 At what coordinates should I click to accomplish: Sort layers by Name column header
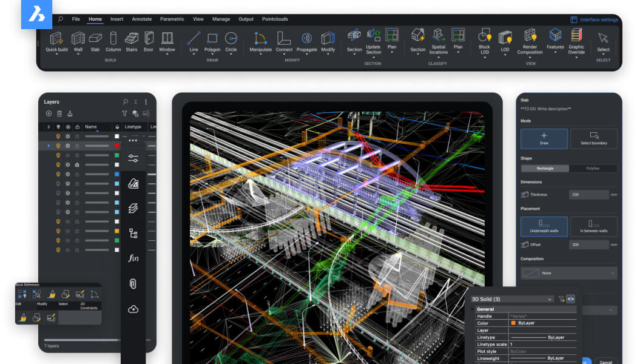[x=96, y=127]
